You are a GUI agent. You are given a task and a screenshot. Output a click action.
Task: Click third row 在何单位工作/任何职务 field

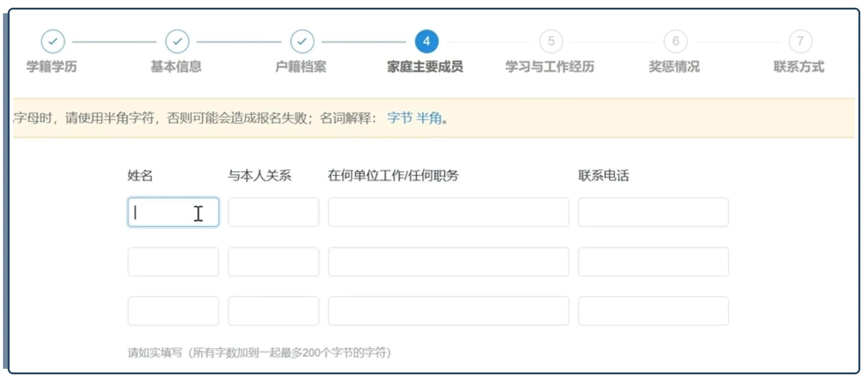[448, 311]
